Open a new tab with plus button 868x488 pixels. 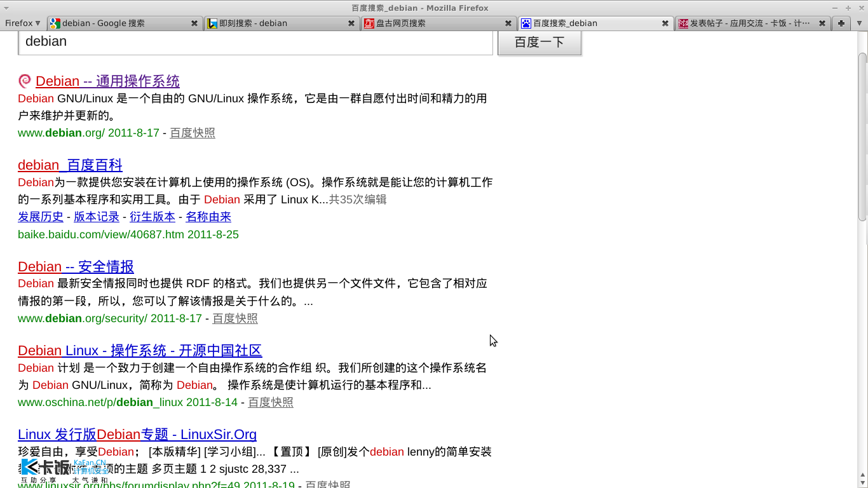point(841,23)
